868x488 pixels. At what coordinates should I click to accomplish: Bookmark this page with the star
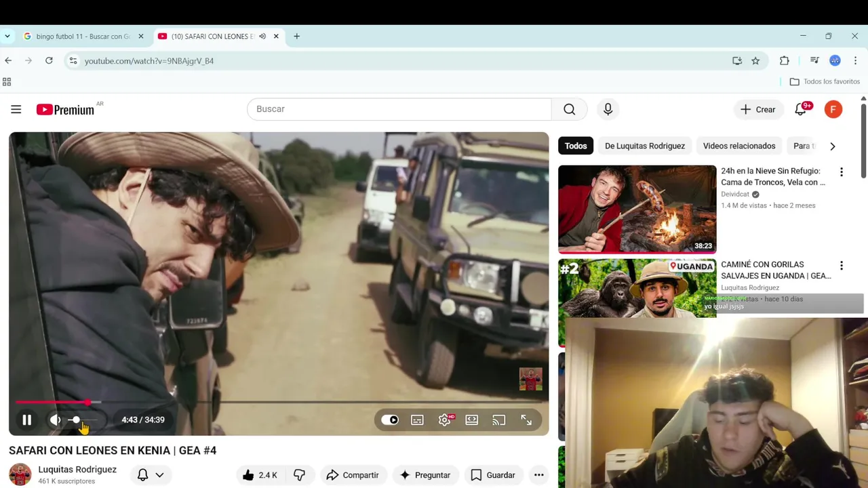click(755, 60)
